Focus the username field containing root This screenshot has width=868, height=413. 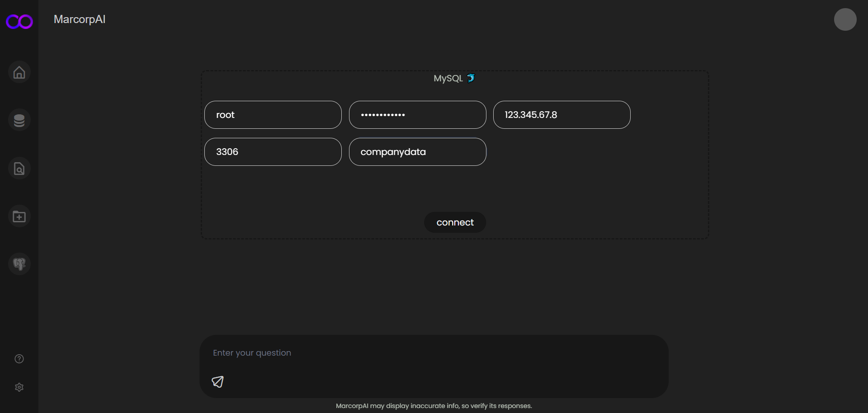pos(273,115)
